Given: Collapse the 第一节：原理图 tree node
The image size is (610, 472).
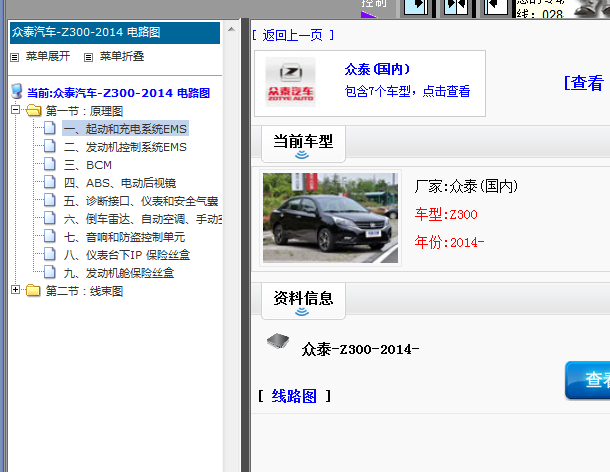Looking at the screenshot, I should point(16,110).
